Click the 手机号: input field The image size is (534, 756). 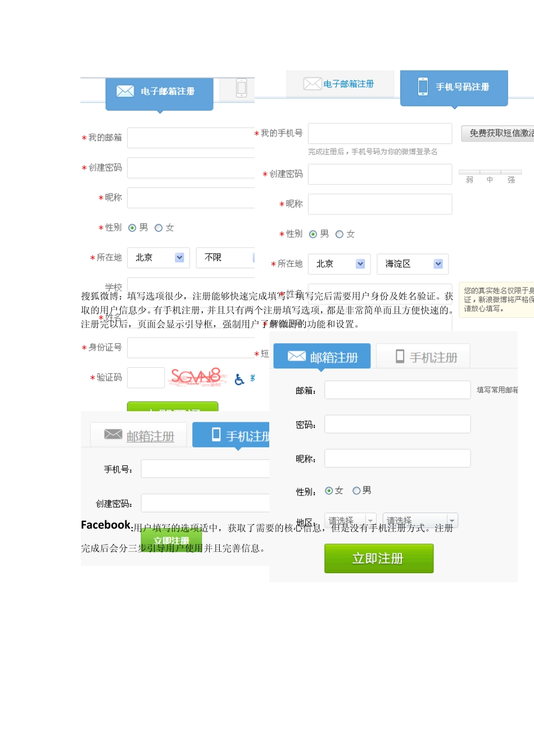coord(205,469)
